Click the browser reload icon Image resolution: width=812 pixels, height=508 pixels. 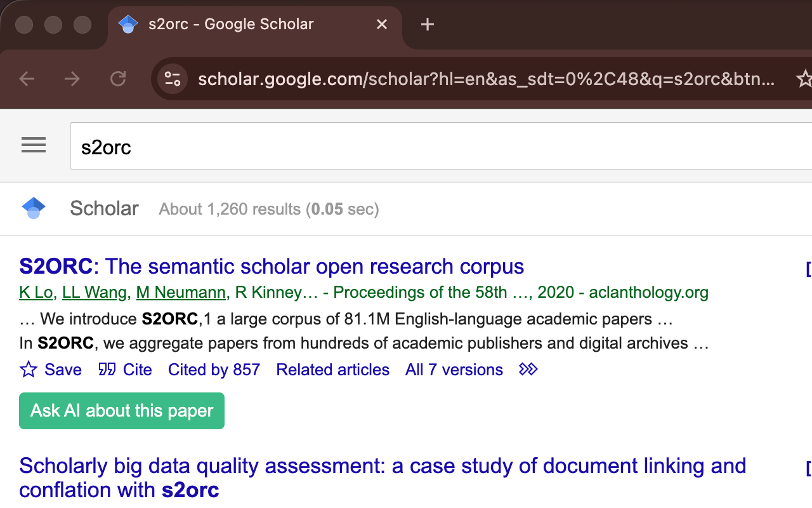pos(118,79)
